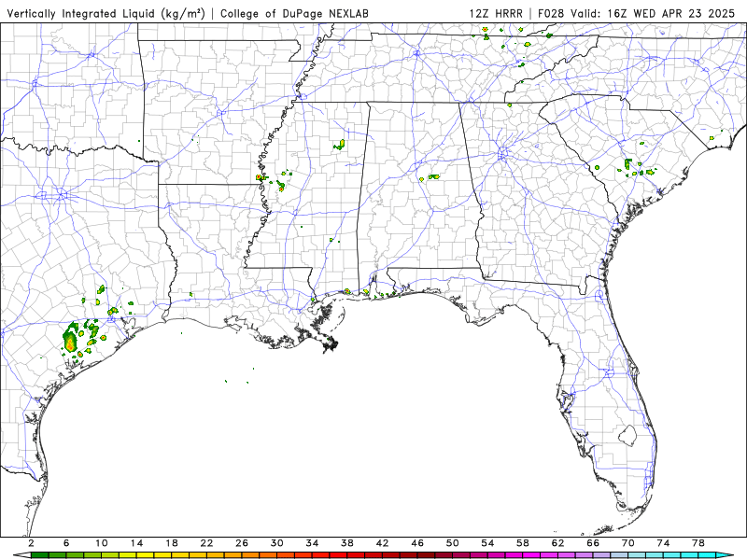Click the colorbar value label "38"
The width and height of the screenshot is (747, 560).
(347, 543)
